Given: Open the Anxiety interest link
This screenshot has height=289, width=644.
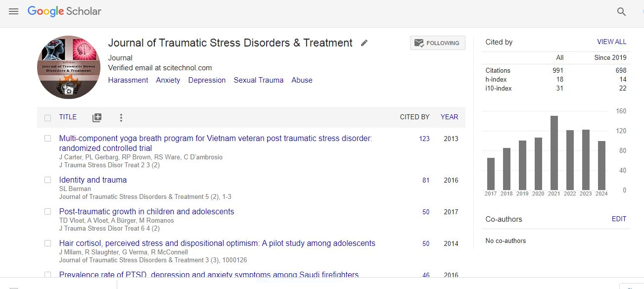Looking at the screenshot, I should pos(168,80).
